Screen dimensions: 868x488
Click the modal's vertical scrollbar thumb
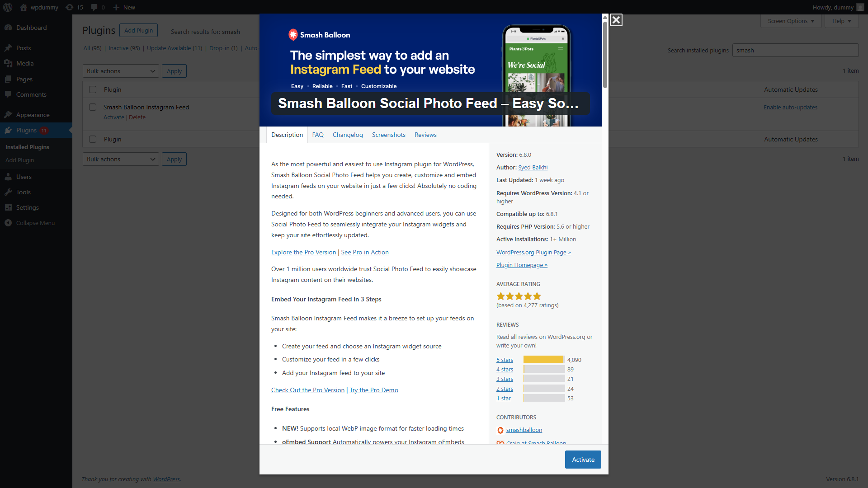tap(605, 54)
